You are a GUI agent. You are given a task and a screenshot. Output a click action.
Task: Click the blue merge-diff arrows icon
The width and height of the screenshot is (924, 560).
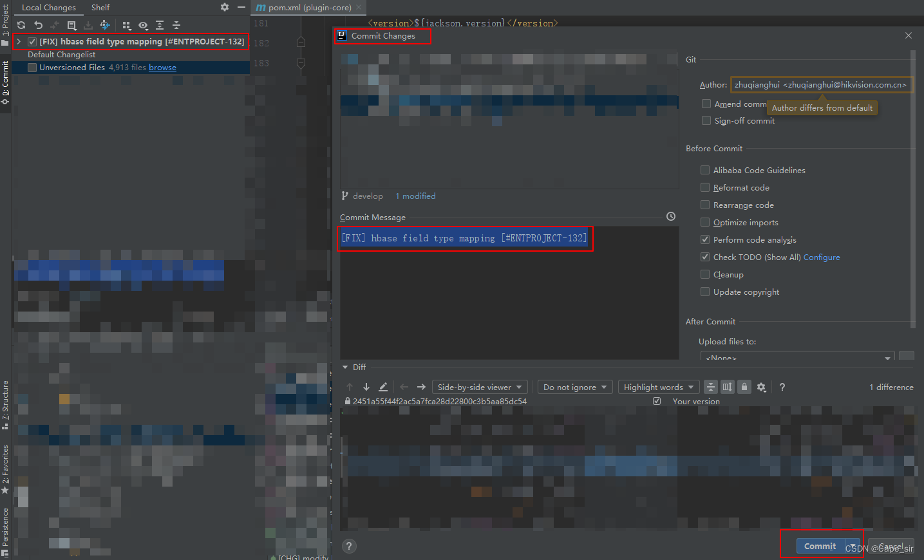tap(105, 25)
